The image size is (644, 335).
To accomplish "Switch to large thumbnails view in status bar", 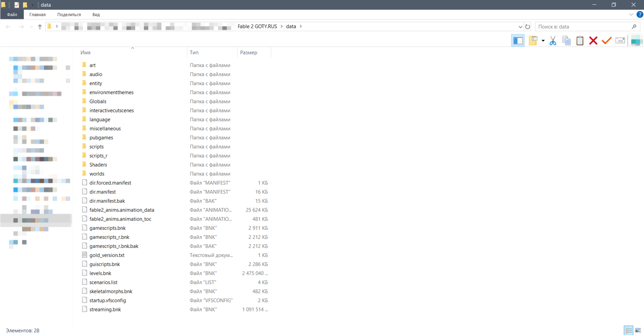I will click(638, 330).
